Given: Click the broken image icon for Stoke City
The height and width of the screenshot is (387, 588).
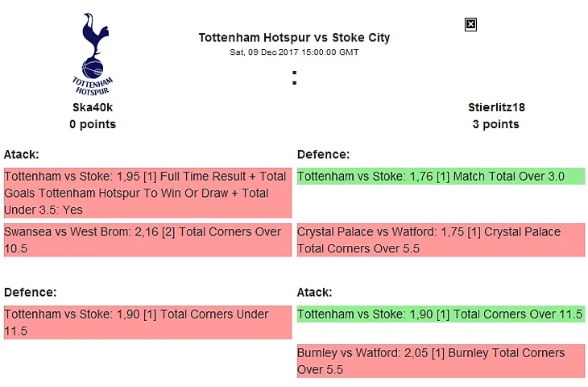Looking at the screenshot, I should tap(471, 24).
